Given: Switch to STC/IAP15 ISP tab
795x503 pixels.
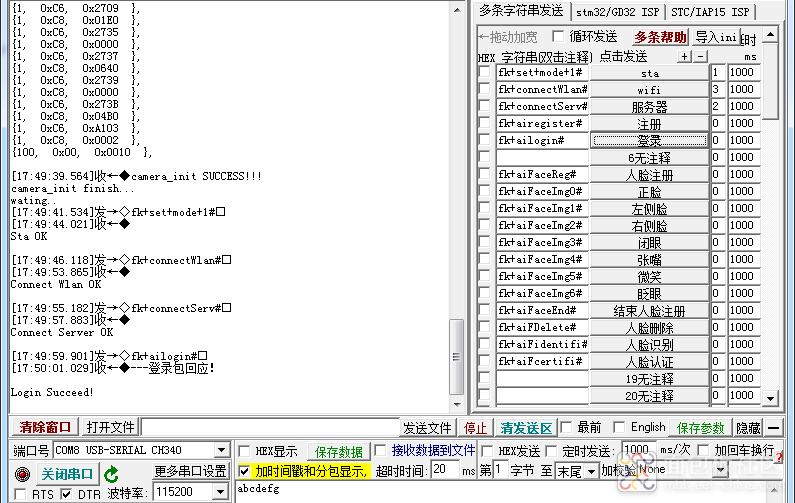Looking at the screenshot, I should point(710,12).
